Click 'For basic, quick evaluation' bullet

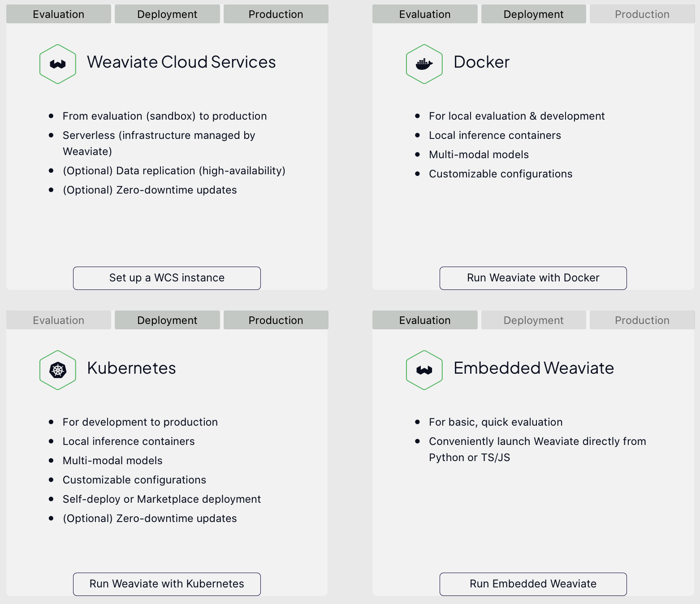pos(496,422)
